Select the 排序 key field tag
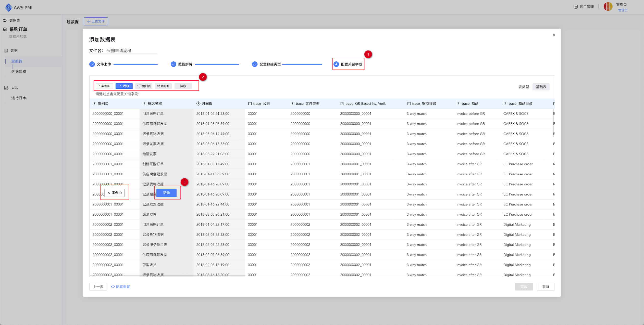Screen dimensions: 644x325 [x=183, y=86]
